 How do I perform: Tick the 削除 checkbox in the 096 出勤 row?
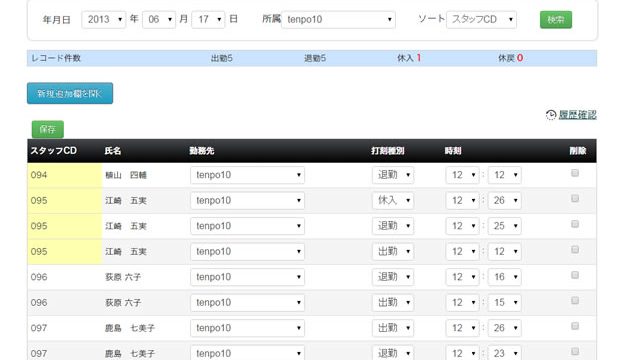(575, 300)
